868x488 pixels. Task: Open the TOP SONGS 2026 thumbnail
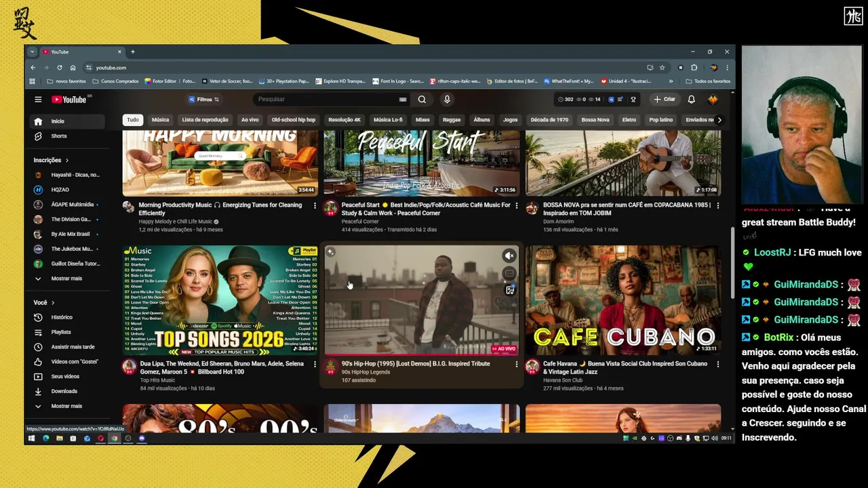pyautogui.click(x=220, y=300)
